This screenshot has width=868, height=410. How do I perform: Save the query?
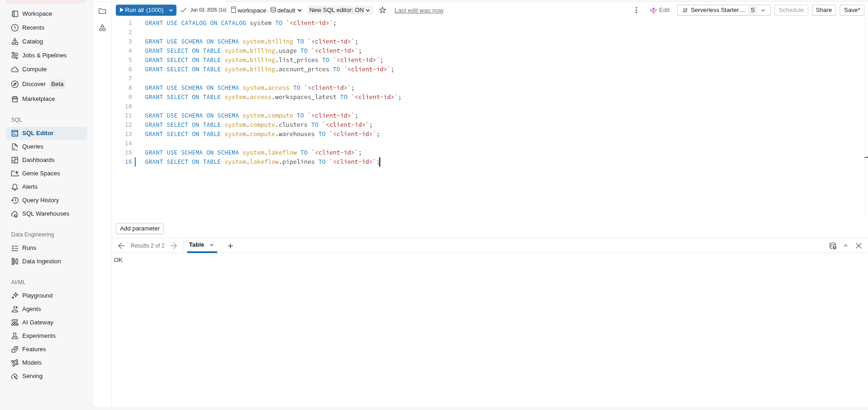[x=852, y=10]
